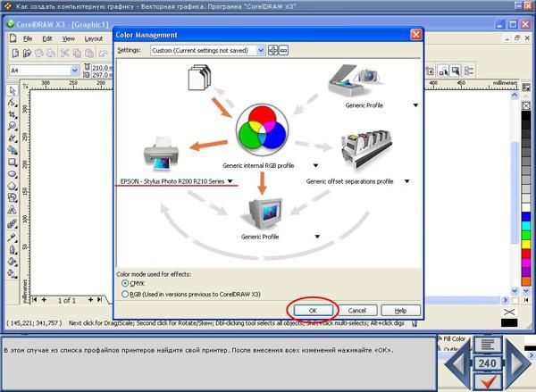The image size is (536, 392).
Task: Click the offset separations printing press icon
Action: (x=364, y=152)
